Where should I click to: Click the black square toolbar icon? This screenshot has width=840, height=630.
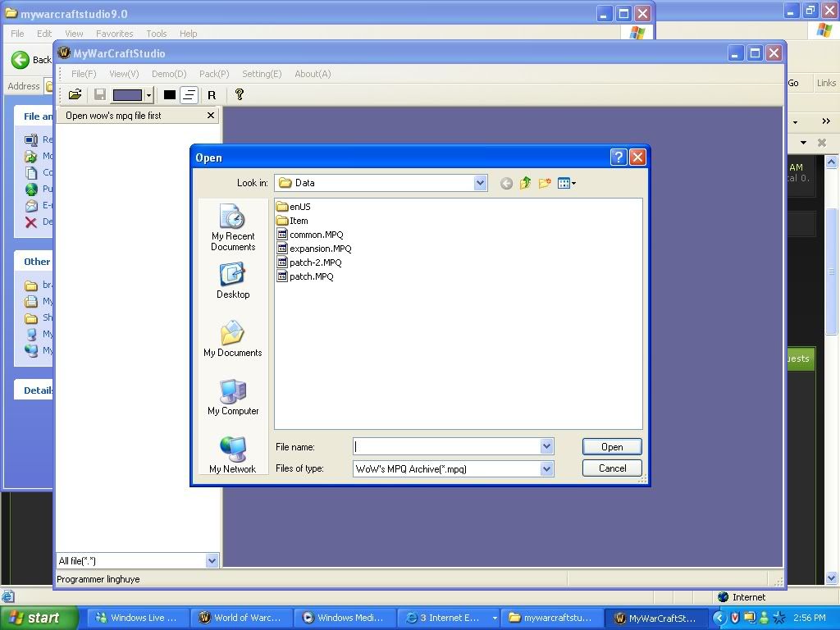[x=169, y=95]
